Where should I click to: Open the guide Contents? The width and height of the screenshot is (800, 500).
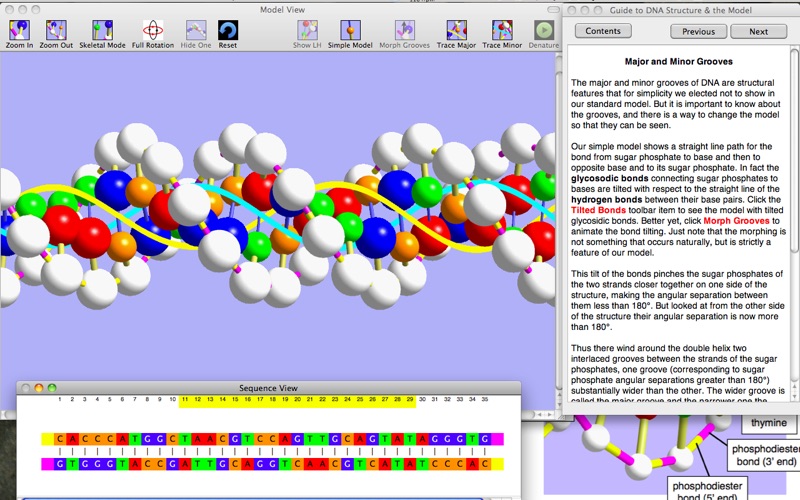(x=603, y=31)
